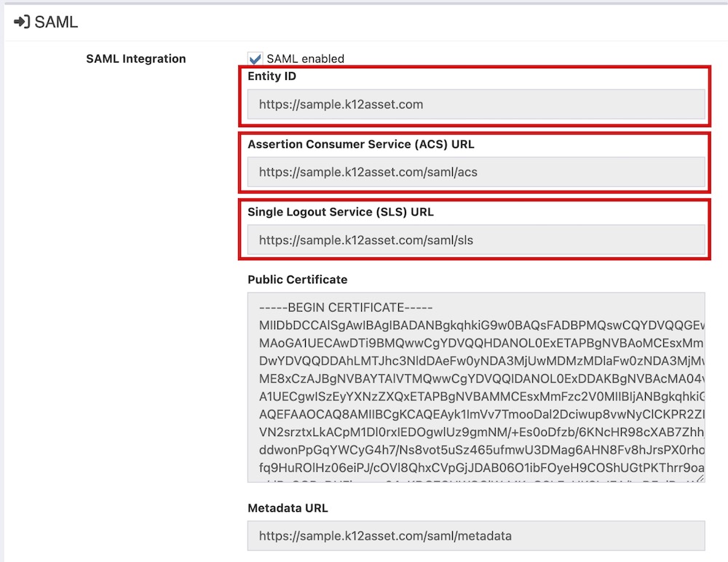Toggle the SAML enabled checkbox
The height and width of the screenshot is (562, 728).
point(255,59)
